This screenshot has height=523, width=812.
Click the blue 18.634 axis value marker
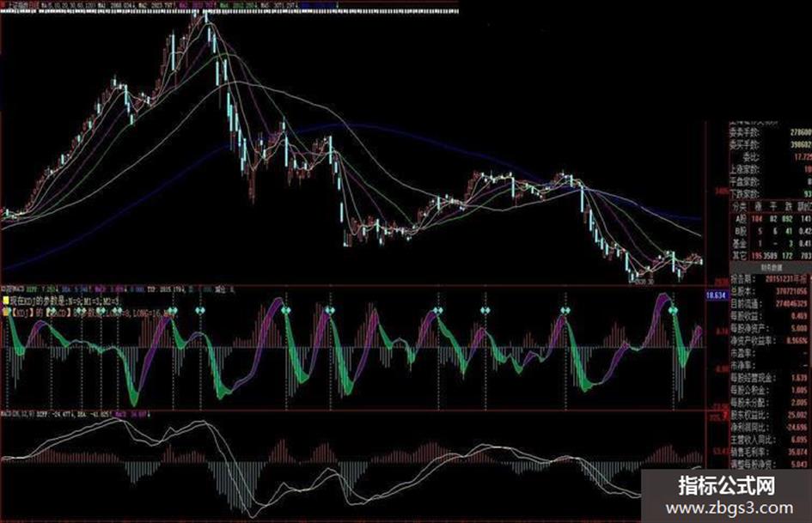pyautogui.click(x=717, y=295)
